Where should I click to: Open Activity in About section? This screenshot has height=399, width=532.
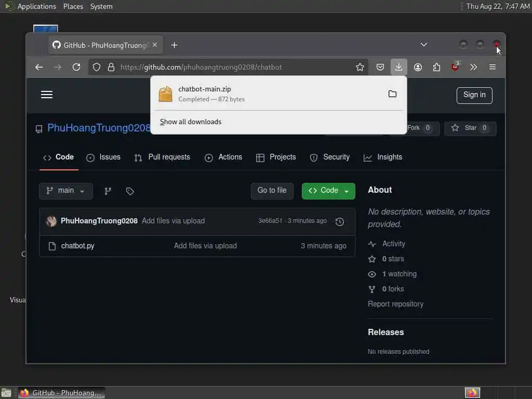[394, 244]
